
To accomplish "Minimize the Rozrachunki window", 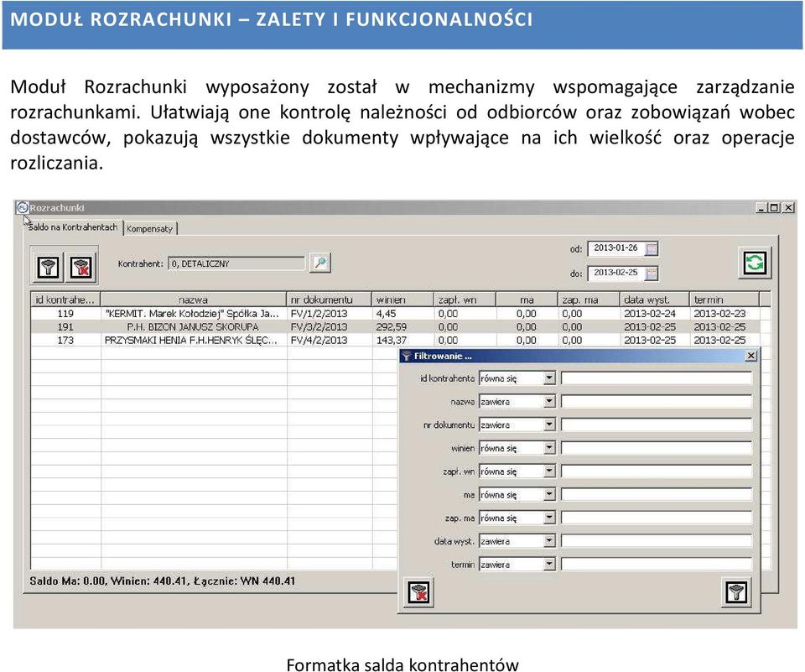I will (762, 207).
